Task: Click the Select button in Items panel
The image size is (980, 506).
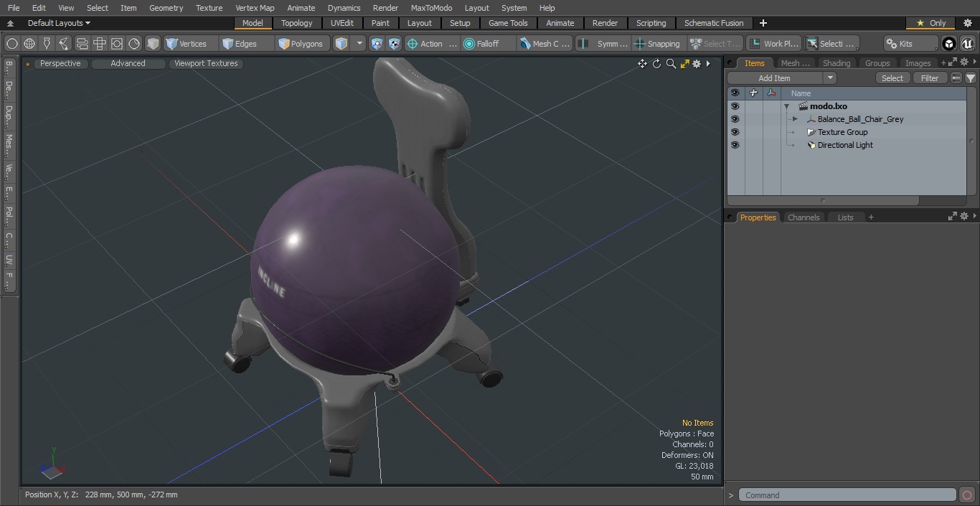Action: 892,78
